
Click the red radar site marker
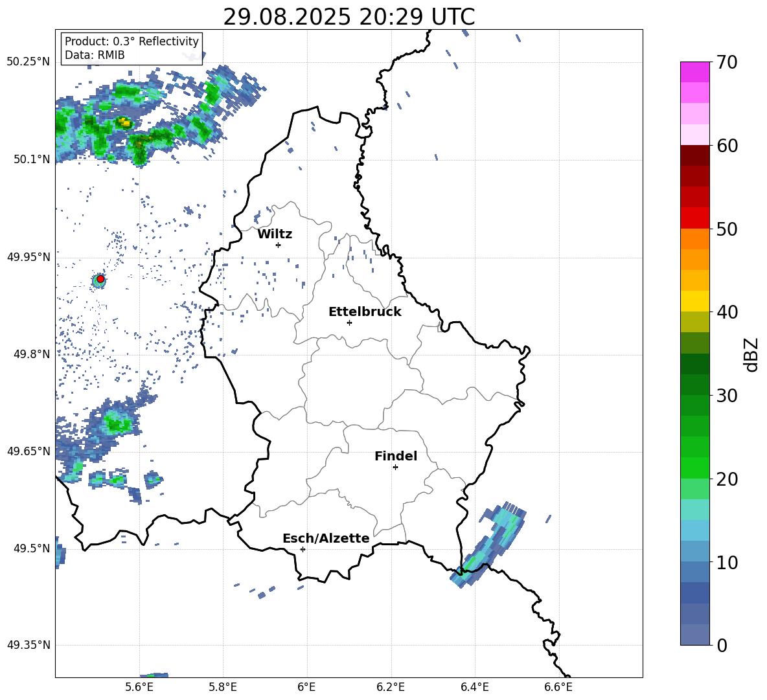[100, 279]
